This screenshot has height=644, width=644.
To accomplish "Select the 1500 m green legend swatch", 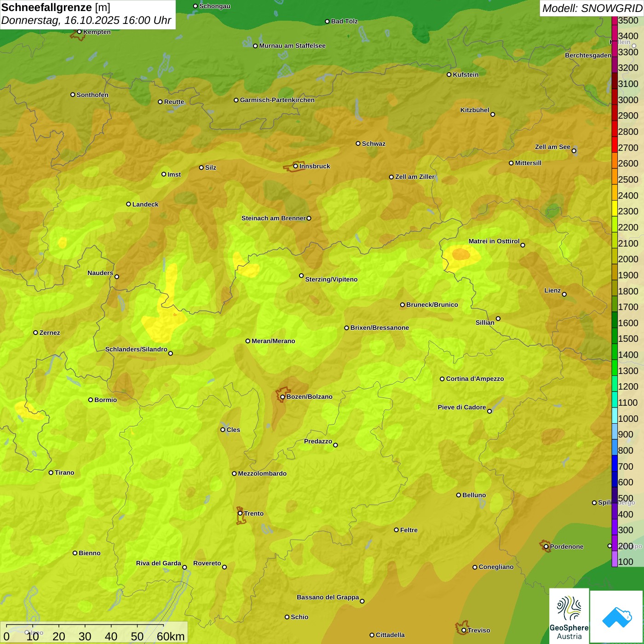I will point(615,336).
